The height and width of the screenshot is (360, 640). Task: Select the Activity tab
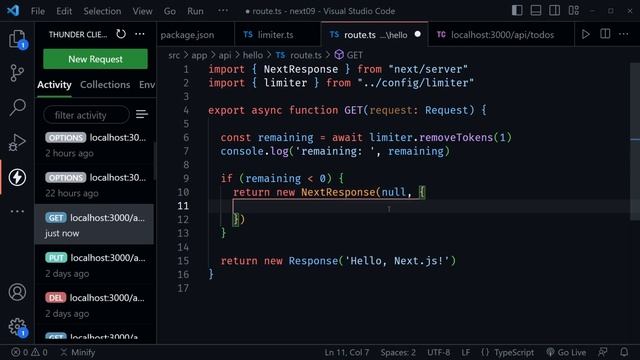pos(54,85)
